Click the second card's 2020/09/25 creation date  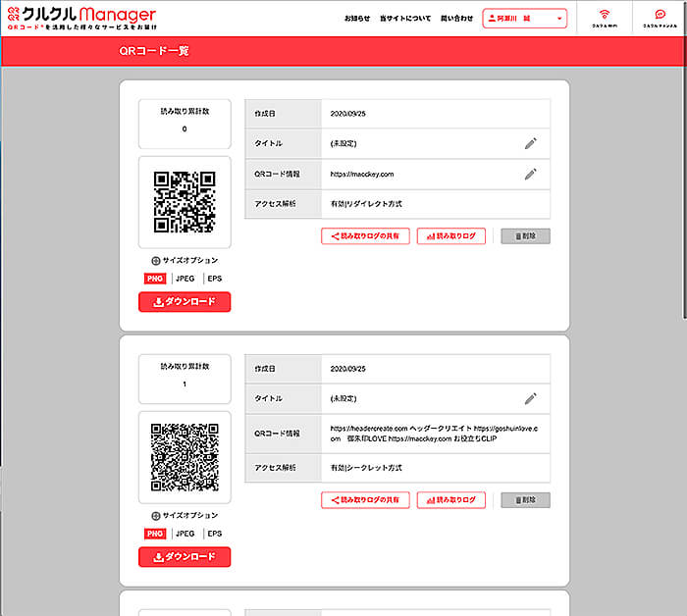[347, 369]
